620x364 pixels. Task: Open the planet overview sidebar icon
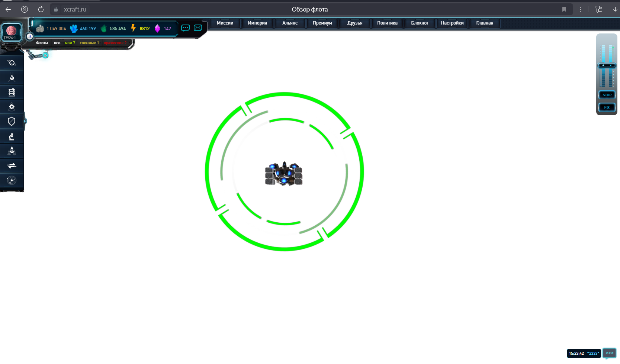(12, 63)
